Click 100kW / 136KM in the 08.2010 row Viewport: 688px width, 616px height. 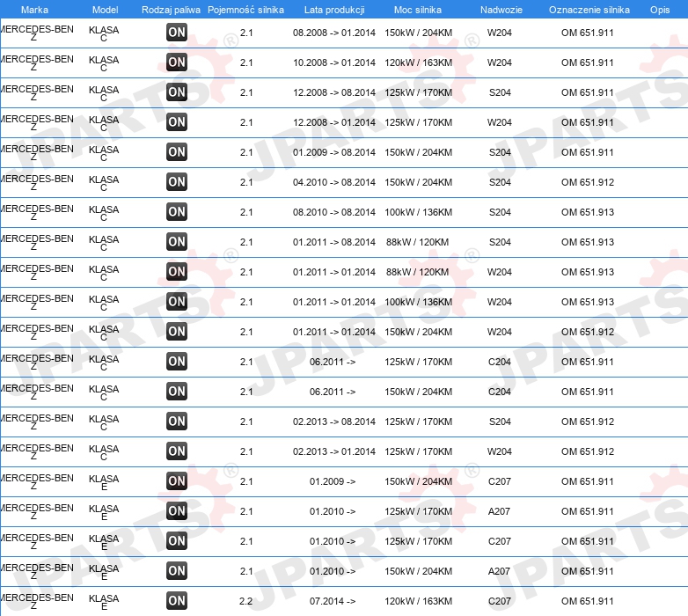pyautogui.click(x=418, y=212)
